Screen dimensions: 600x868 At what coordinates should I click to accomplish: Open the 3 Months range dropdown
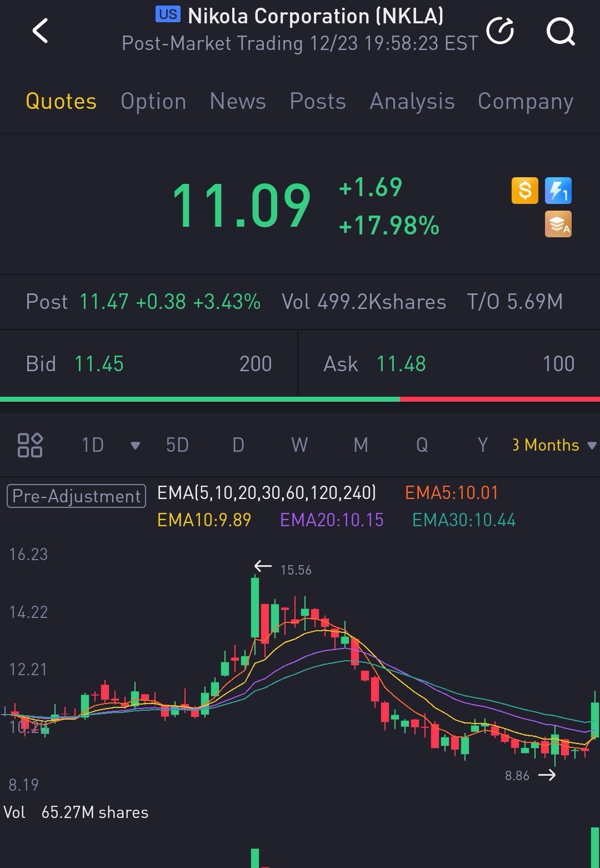(x=554, y=445)
